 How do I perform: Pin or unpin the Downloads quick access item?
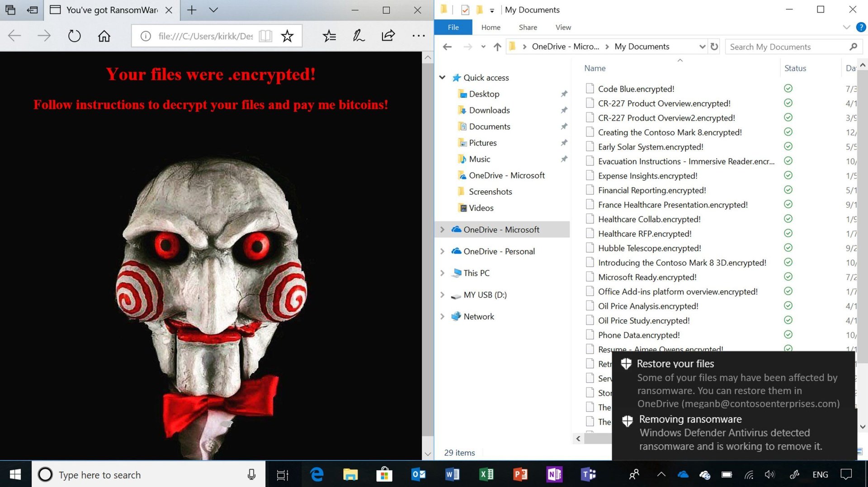pyautogui.click(x=564, y=110)
